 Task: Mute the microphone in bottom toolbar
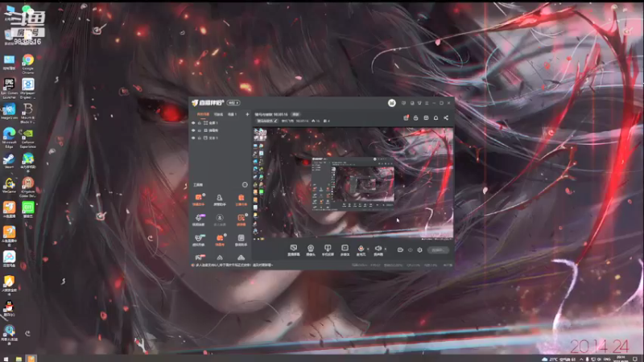click(361, 248)
